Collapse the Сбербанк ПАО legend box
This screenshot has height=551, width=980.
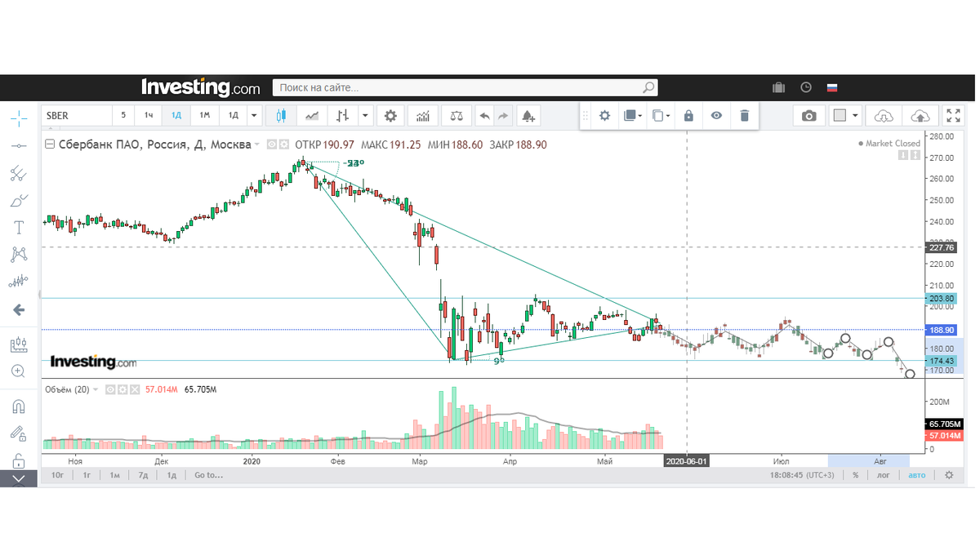[x=50, y=144]
